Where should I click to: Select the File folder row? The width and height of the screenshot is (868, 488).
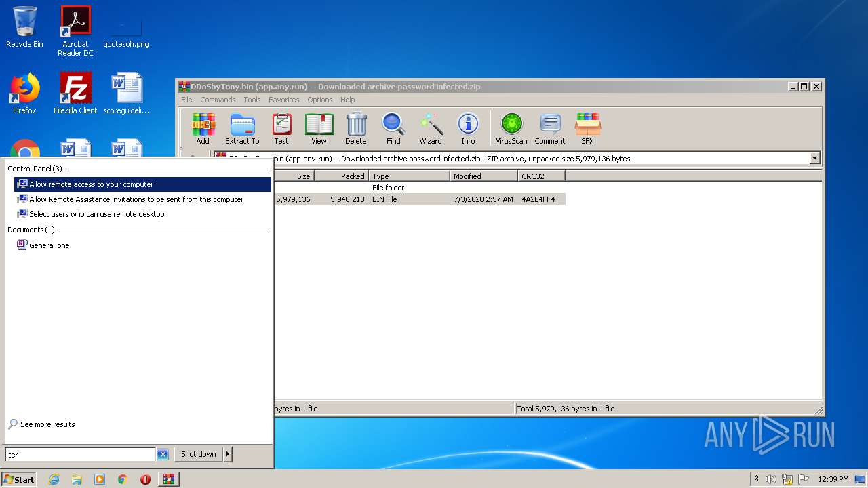(x=420, y=188)
